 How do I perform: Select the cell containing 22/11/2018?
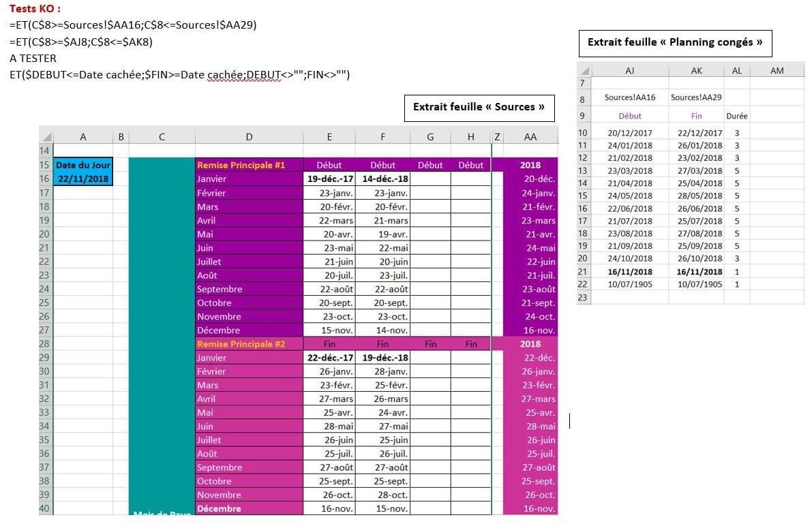coord(83,179)
